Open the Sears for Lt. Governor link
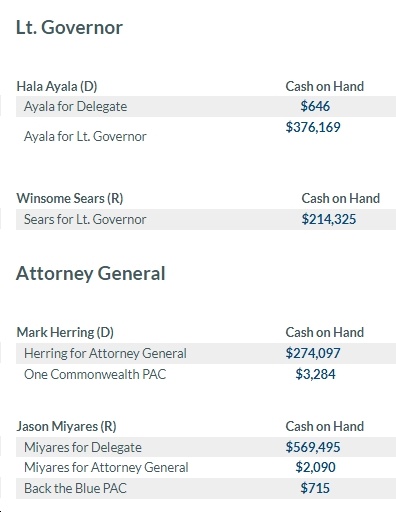The width and height of the screenshot is (396, 512). click(x=85, y=219)
